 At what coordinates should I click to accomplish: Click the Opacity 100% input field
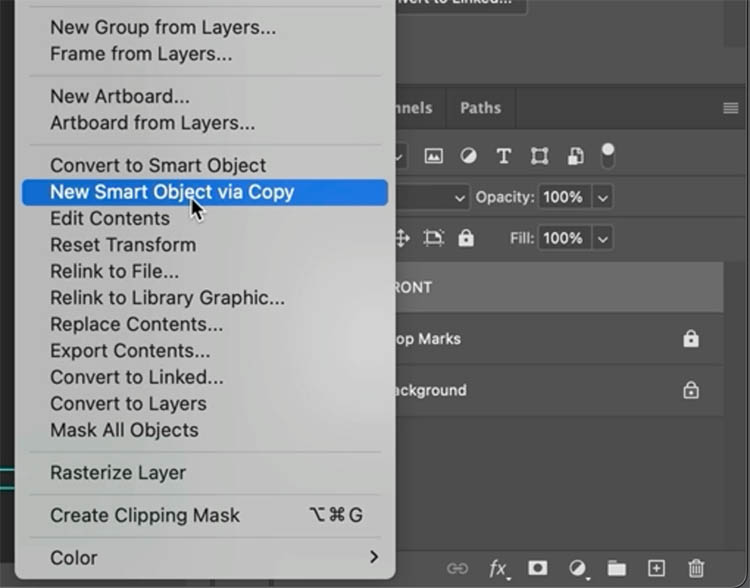[x=563, y=197]
